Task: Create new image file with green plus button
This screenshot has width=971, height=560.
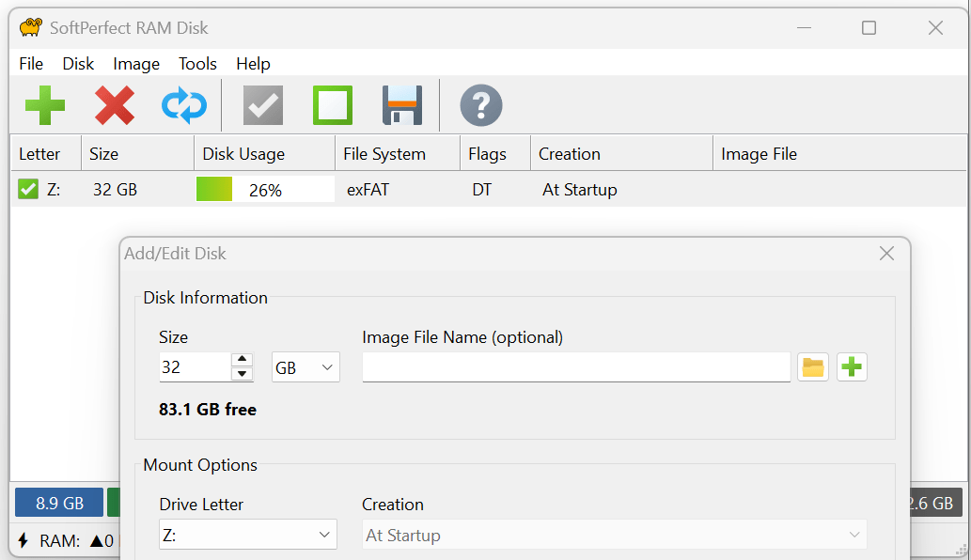Action: [852, 367]
